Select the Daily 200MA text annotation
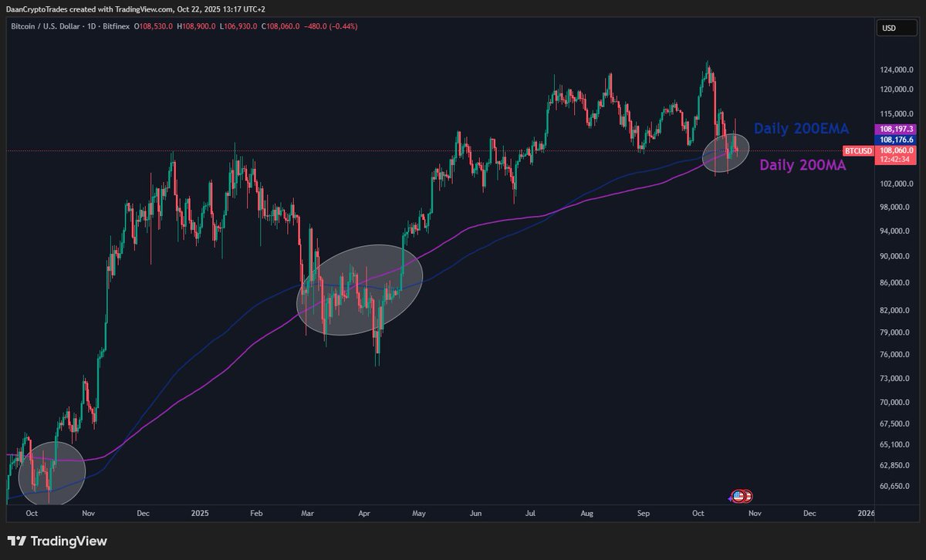926x560 pixels. 803,164
